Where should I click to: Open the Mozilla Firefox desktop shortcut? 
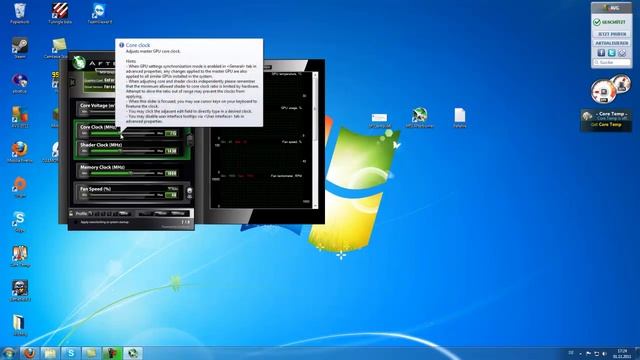pyautogui.click(x=19, y=152)
